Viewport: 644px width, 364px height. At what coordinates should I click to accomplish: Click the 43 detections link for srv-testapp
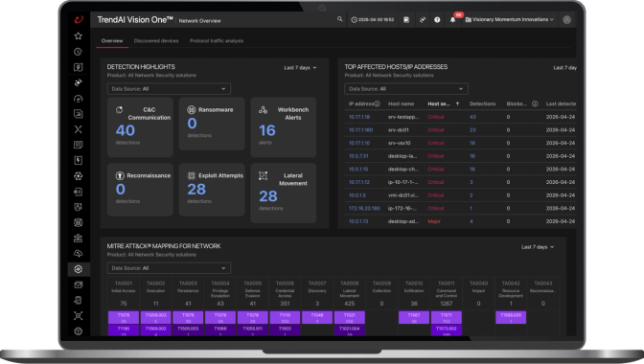click(472, 117)
